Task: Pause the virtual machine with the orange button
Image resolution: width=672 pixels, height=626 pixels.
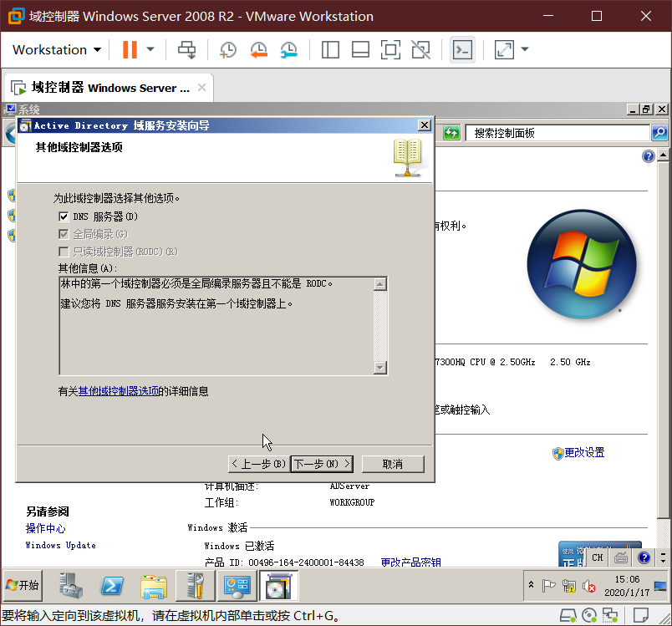Action: point(130,49)
